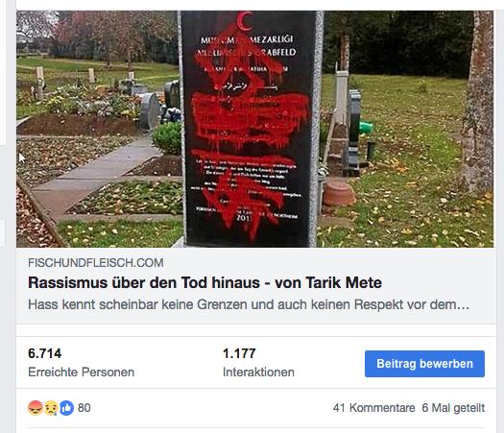Click the Interaktionen label
This screenshot has width=504, height=433.
258,372
